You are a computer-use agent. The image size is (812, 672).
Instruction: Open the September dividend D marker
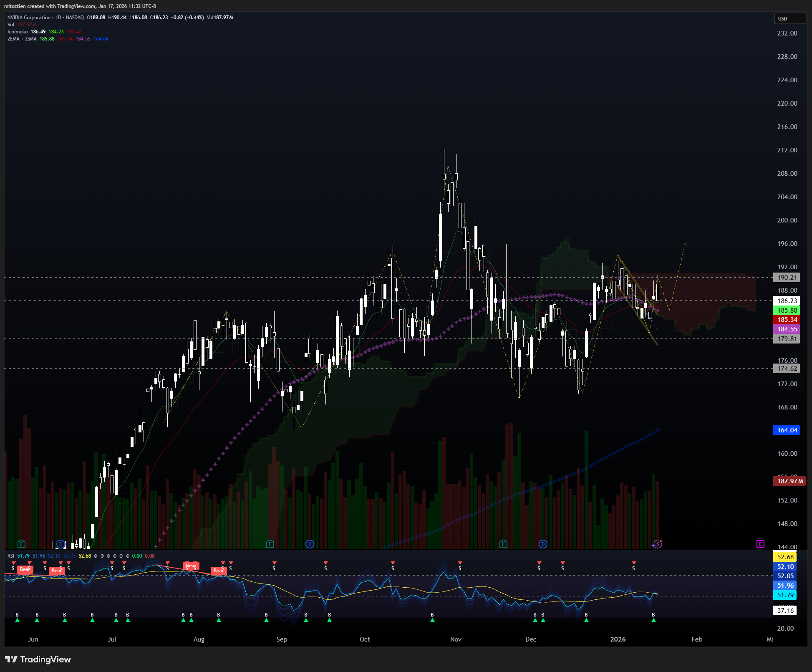pos(310,544)
